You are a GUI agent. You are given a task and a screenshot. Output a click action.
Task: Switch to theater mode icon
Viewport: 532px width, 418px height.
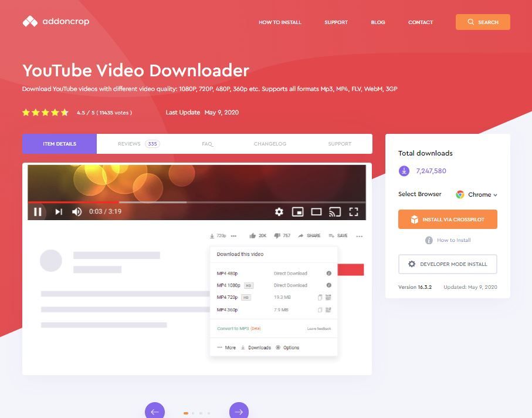[x=316, y=212]
